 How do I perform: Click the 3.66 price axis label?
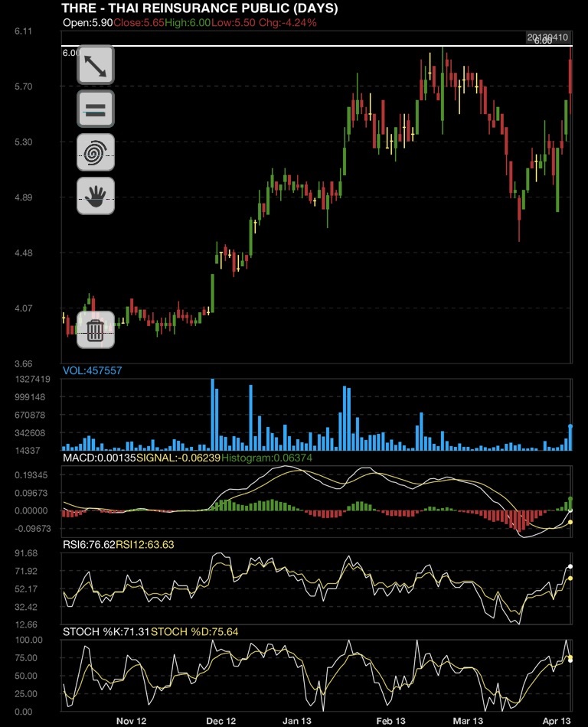coord(23,363)
